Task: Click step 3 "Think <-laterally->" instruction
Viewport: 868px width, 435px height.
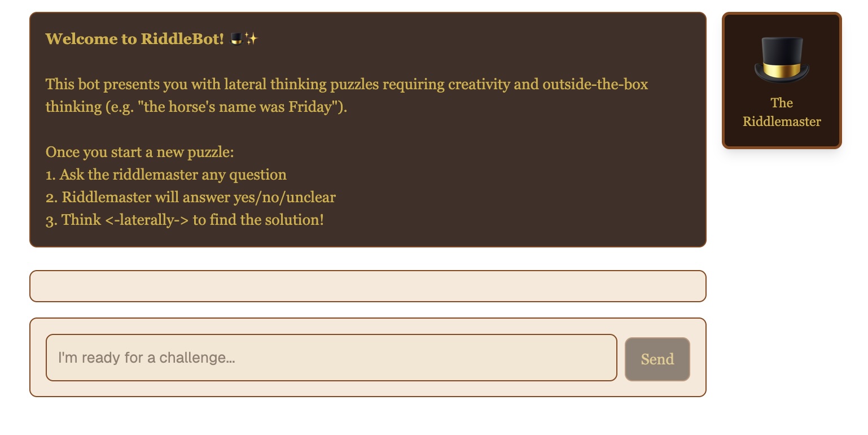Action: 185,220
